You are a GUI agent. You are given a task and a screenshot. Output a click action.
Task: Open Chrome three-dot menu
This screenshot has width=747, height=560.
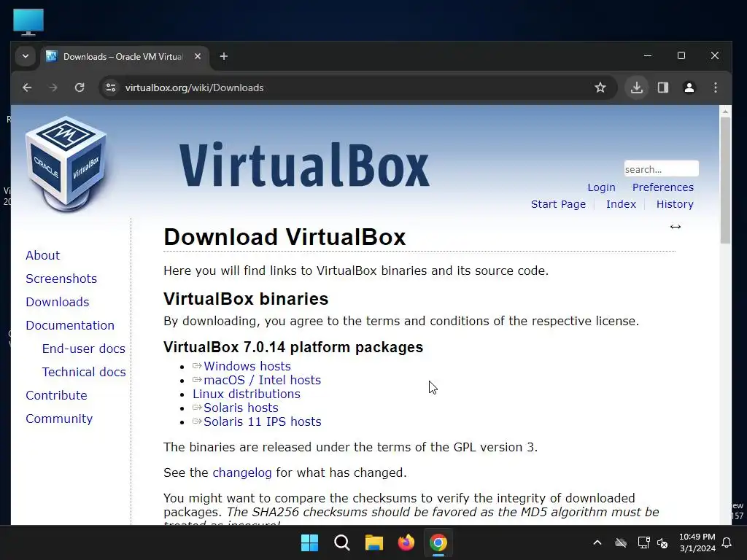pyautogui.click(x=716, y=87)
